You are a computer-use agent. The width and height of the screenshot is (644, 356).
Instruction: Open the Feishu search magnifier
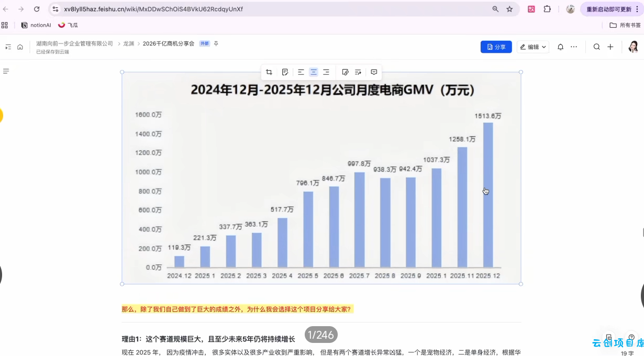(596, 47)
